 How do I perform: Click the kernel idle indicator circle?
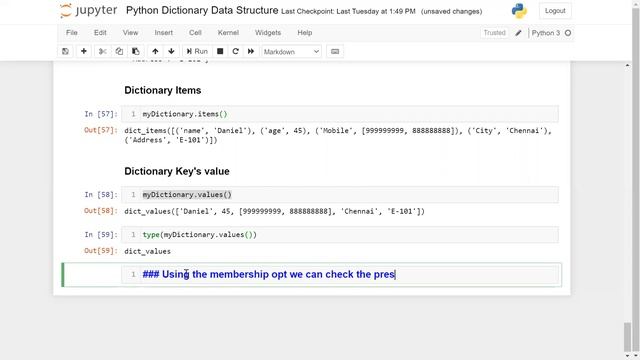[x=568, y=33]
